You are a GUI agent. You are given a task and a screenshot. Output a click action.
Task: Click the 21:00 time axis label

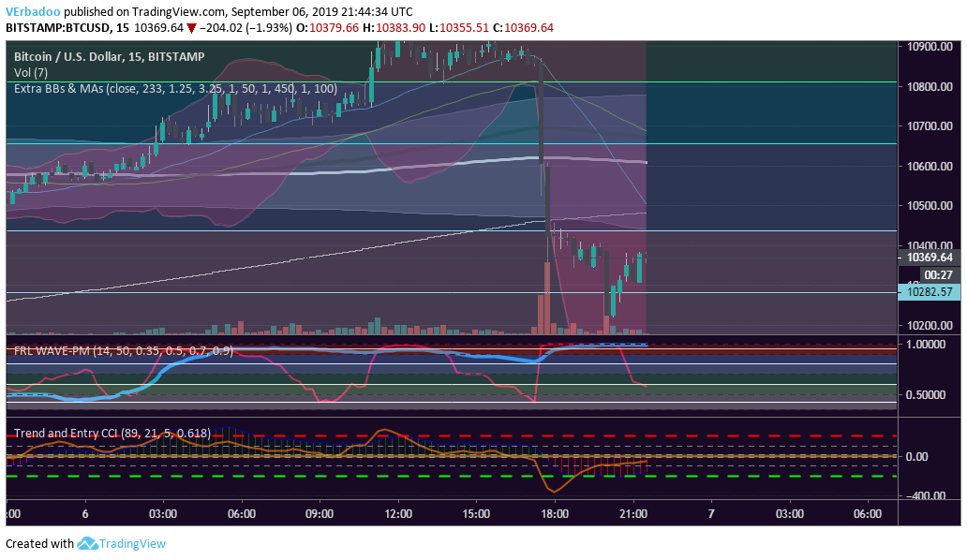(x=632, y=514)
